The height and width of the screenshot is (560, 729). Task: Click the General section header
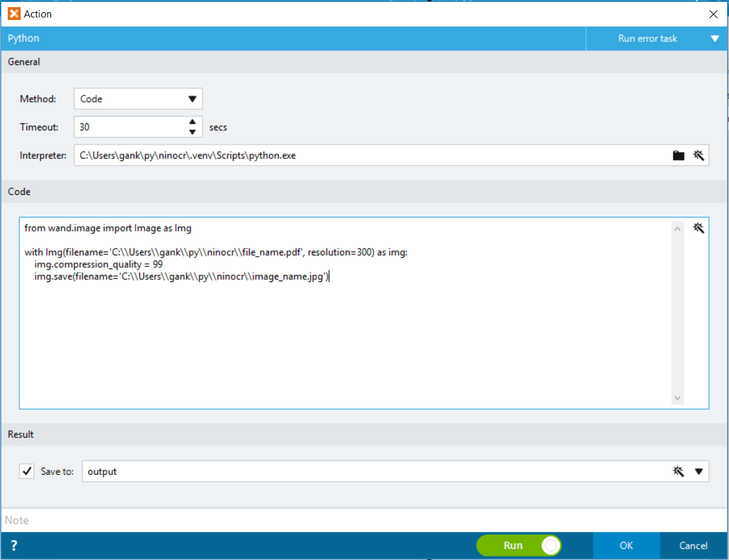[x=364, y=62]
